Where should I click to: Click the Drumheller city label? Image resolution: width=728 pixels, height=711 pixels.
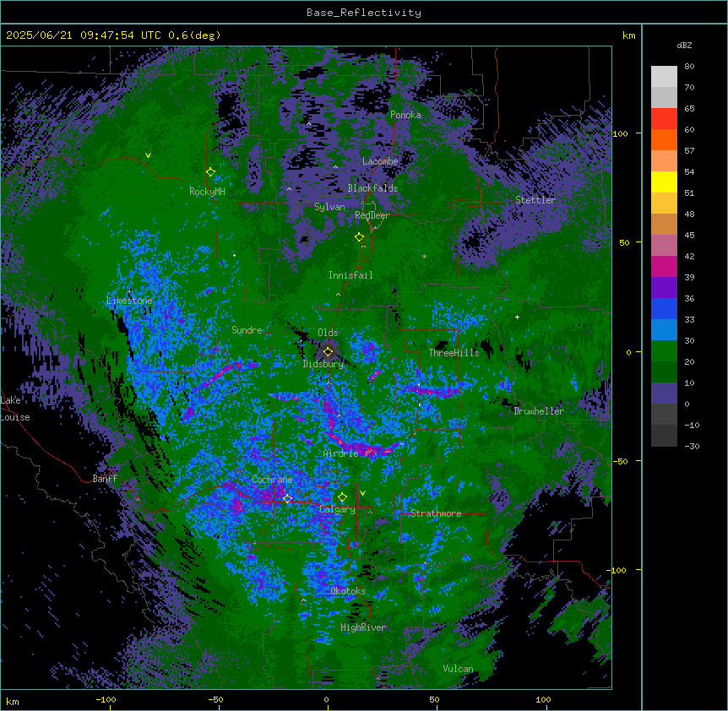tap(539, 411)
